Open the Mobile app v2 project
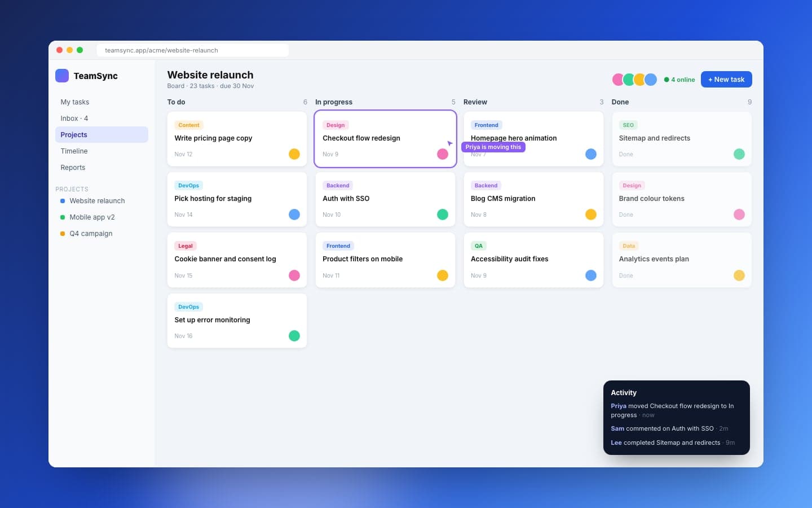 point(101,217)
